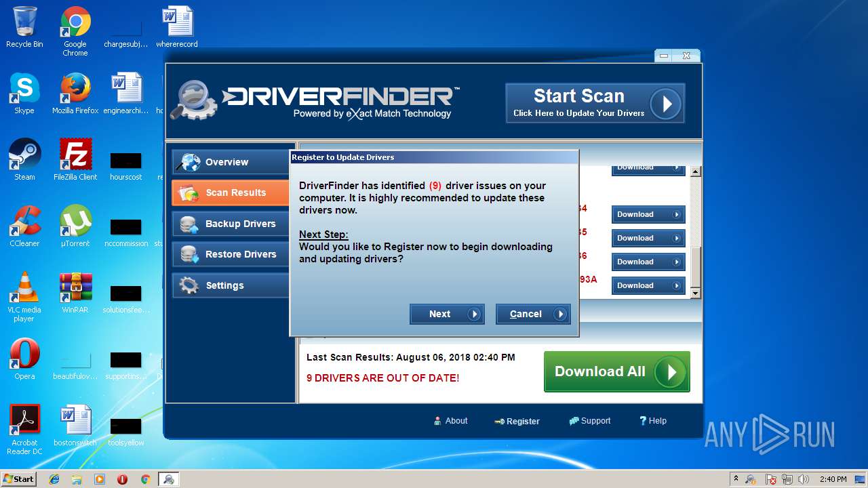
Task: Select the Acrobat Reader DC shortcut
Action: pos(24,430)
